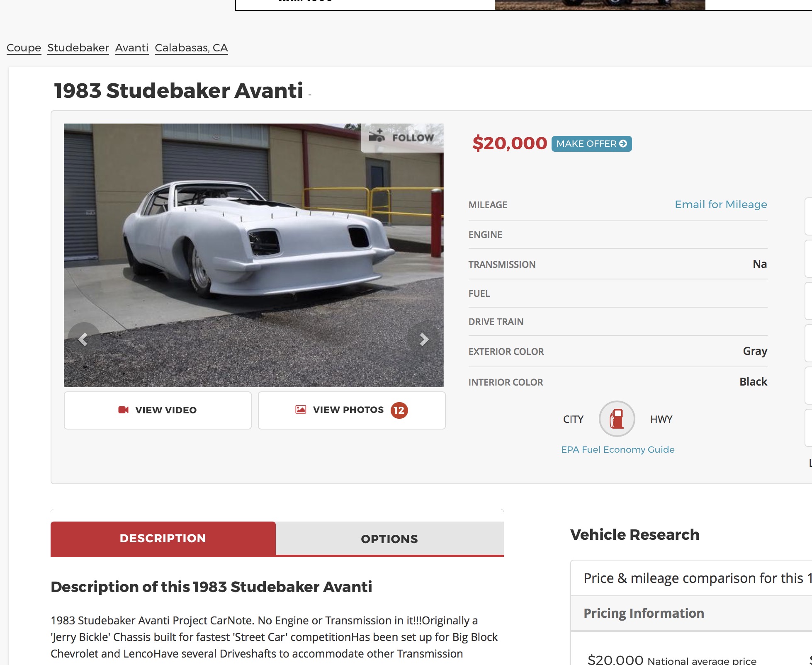This screenshot has width=812, height=665.
Task: Go to the Avanti breadcrumb link
Action: tap(132, 48)
